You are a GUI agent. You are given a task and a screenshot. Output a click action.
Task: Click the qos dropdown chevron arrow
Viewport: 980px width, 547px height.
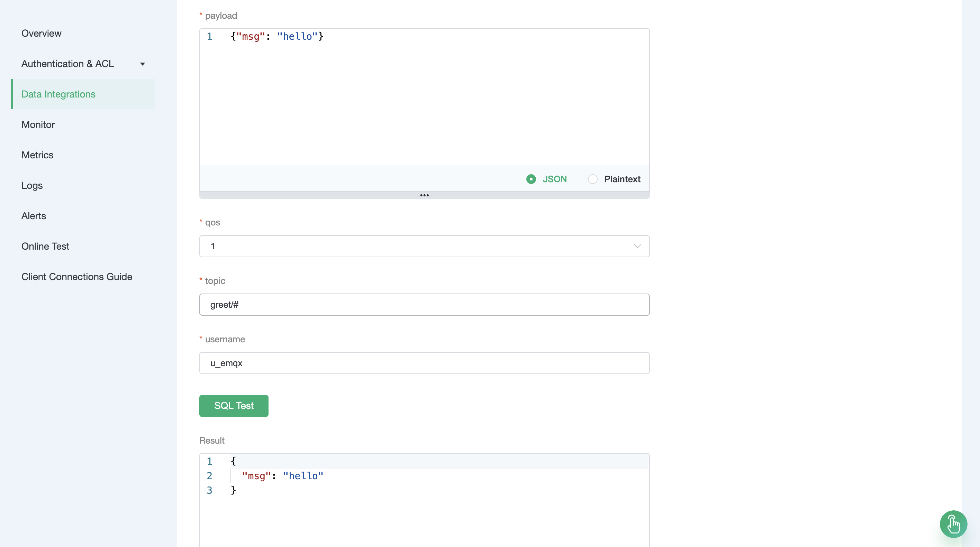pos(638,246)
